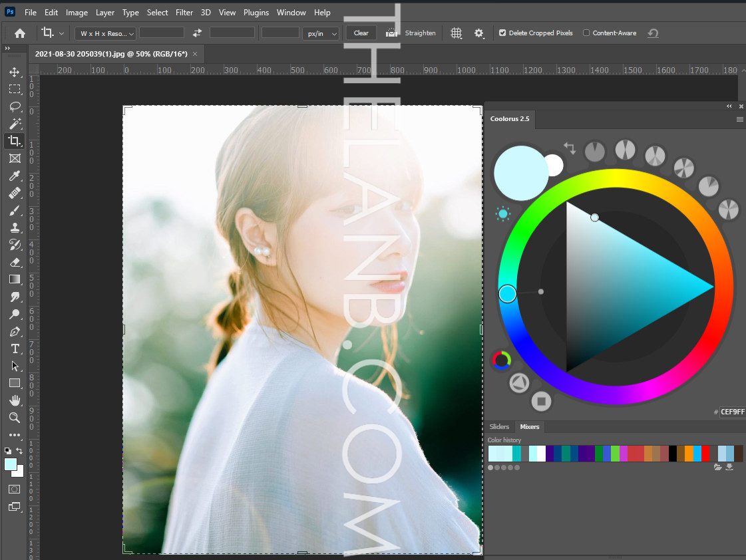This screenshot has width=746, height=560.
Task: Disable Delete Cropped Pixels checkbox
Action: click(x=502, y=33)
